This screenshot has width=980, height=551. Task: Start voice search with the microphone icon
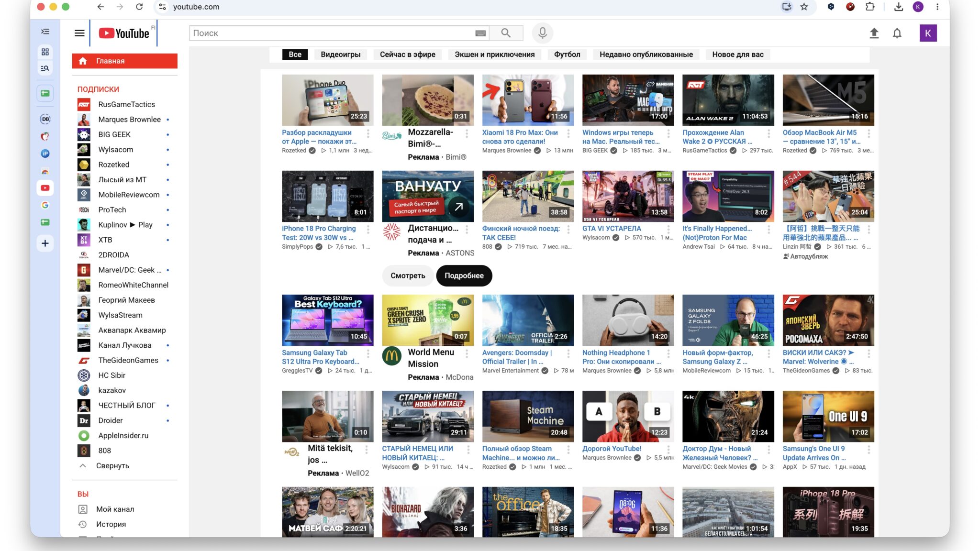[x=542, y=33]
